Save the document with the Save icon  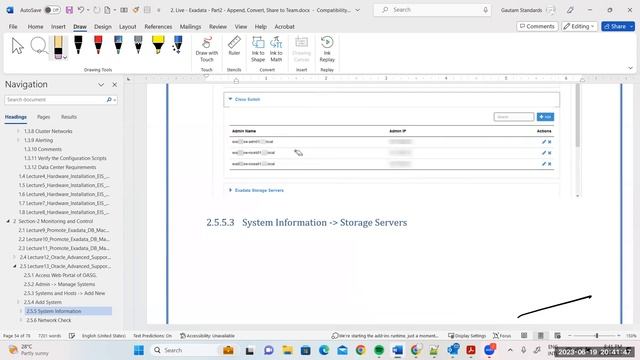coord(69,10)
